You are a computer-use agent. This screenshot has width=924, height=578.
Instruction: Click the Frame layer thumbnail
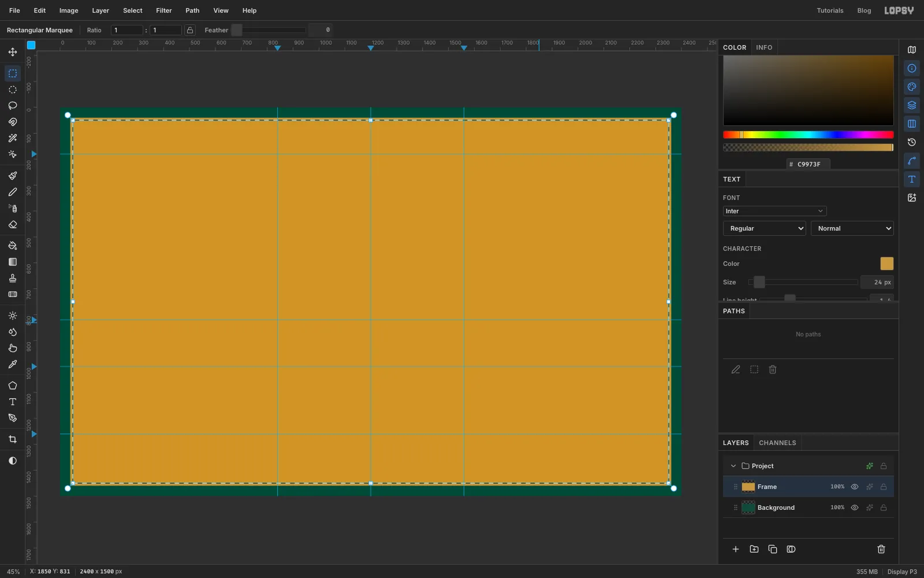(x=748, y=487)
